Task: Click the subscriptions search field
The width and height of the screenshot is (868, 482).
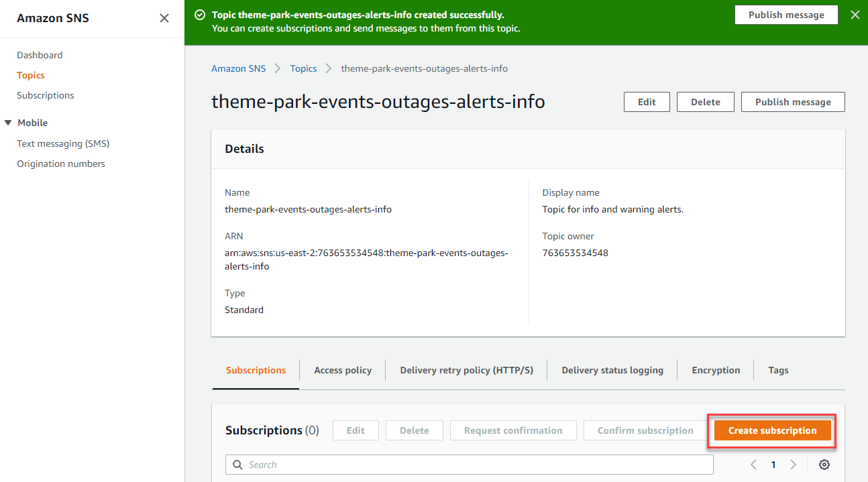Action: pos(470,465)
